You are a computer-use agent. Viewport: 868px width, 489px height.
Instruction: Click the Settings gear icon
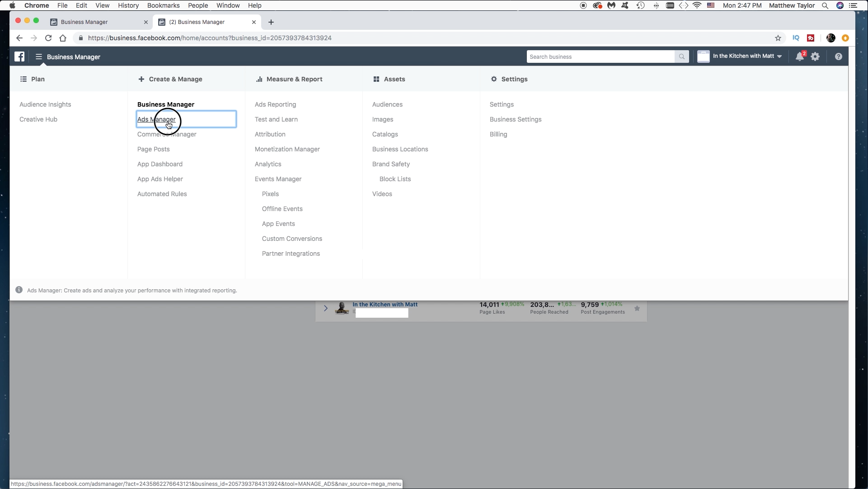click(x=815, y=56)
